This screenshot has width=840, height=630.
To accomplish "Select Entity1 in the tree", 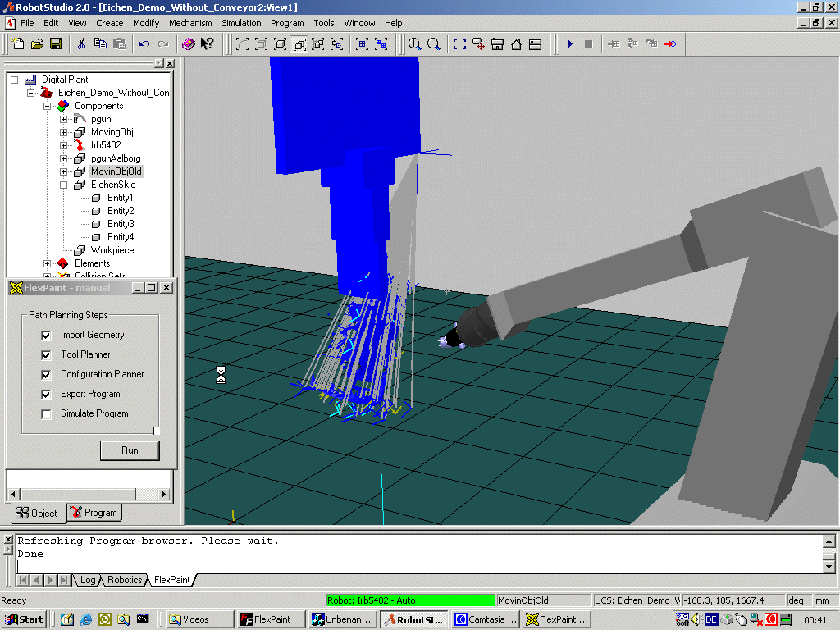I will tap(120, 198).
